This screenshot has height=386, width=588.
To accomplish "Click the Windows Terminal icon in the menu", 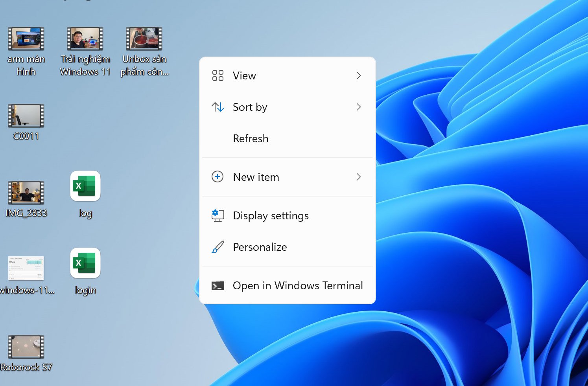I will (218, 285).
